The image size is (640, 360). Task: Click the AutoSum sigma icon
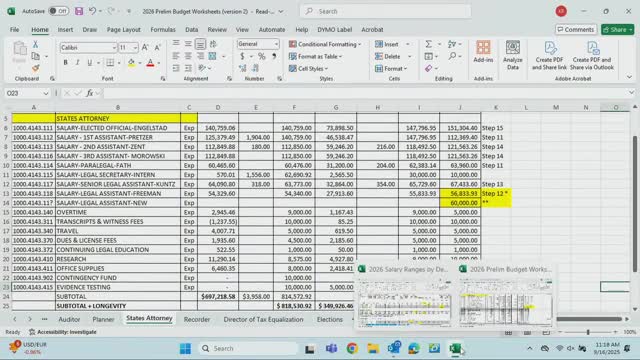[x=428, y=44]
